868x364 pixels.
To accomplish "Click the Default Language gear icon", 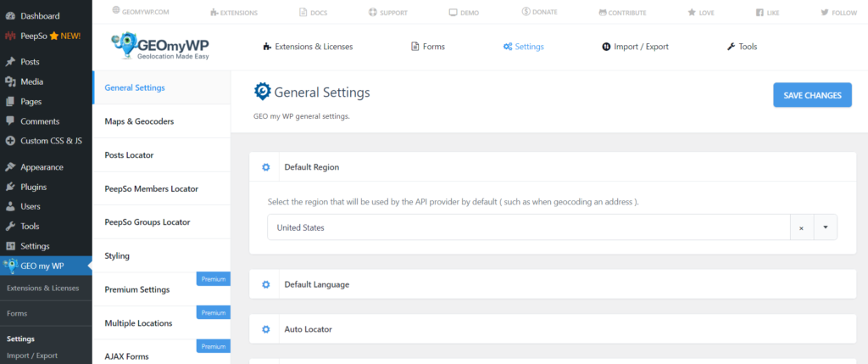I will pyautogui.click(x=265, y=284).
